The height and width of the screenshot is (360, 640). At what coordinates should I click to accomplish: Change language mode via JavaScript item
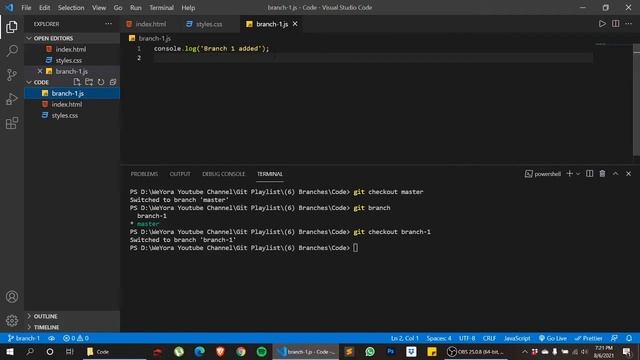517,338
